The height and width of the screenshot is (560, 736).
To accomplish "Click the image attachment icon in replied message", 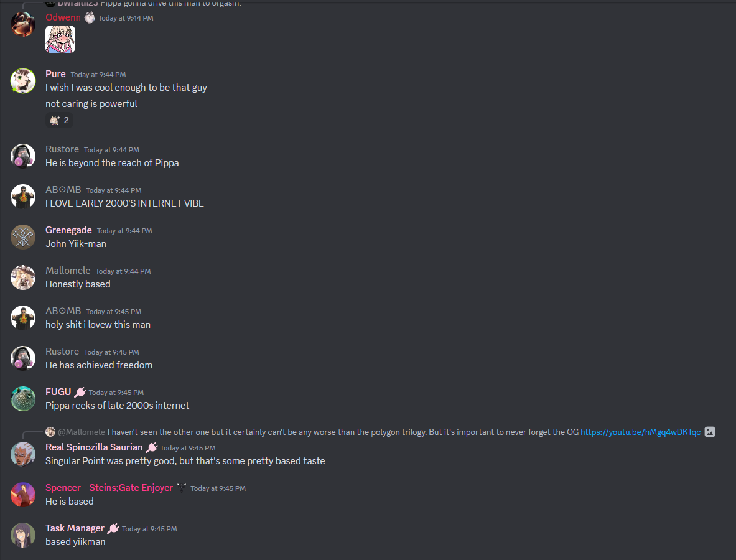I will coord(710,432).
